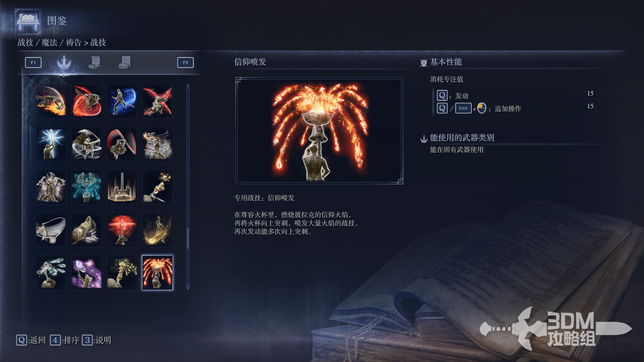The image size is (644, 362).
Task: Click the Q 返回 back prompt
Action: coord(31,340)
